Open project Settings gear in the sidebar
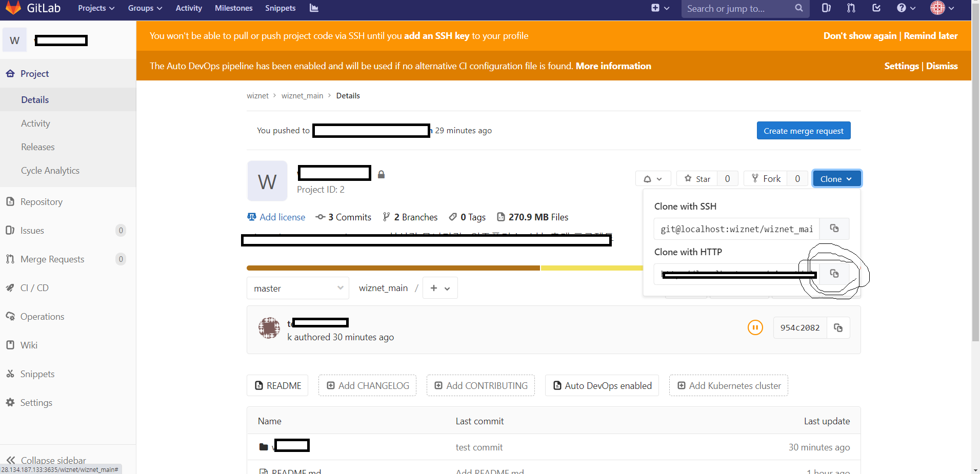Screen dimensions: 980x474 click(x=68, y=403)
